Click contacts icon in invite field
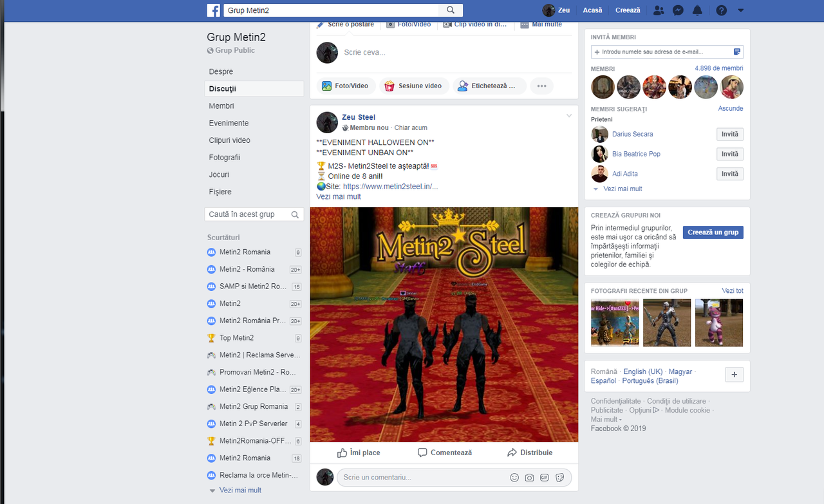The height and width of the screenshot is (504, 824). click(x=738, y=51)
